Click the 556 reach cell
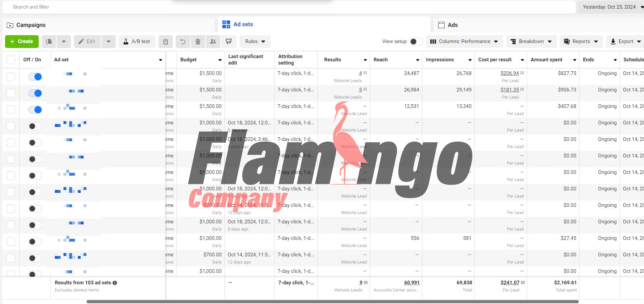Viewport: 644px width, 304px height. pos(415,238)
